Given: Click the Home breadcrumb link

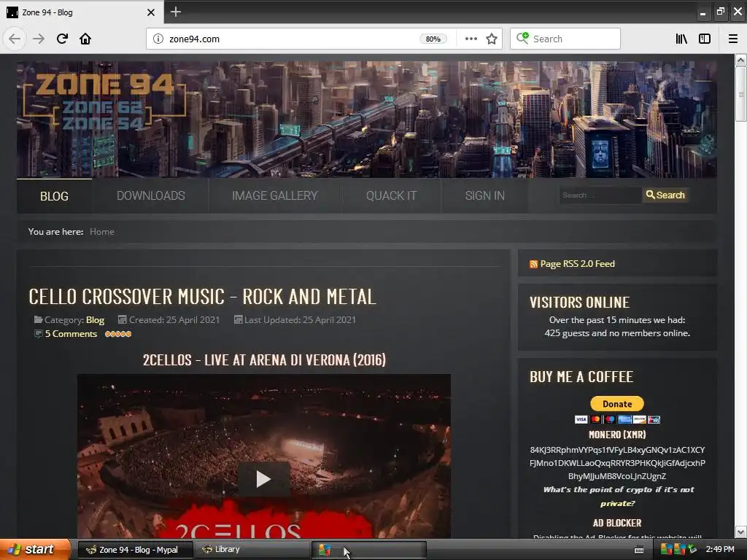Looking at the screenshot, I should 102,232.
